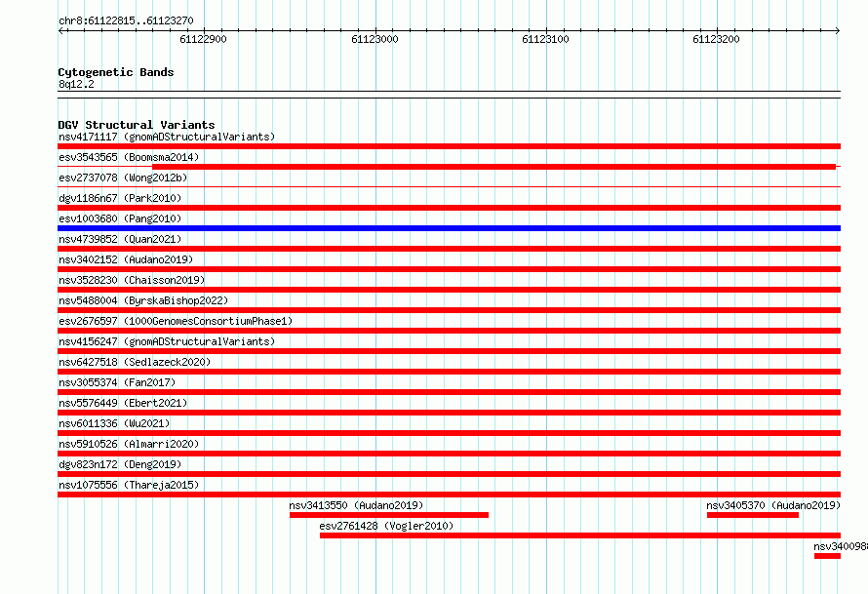Click the DGV Structural Variants track title
The width and height of the screenshot is (868, 594).
tap(137, 125)
